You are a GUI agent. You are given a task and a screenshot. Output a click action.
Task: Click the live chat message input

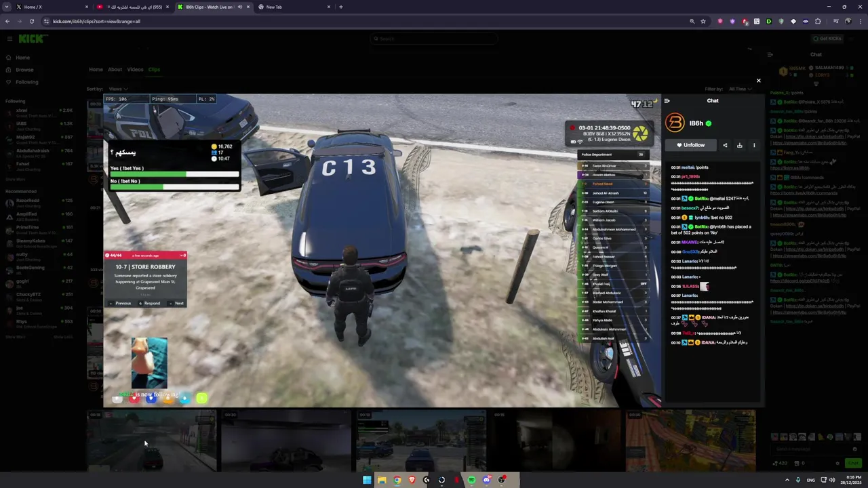[x=816, y=449]
